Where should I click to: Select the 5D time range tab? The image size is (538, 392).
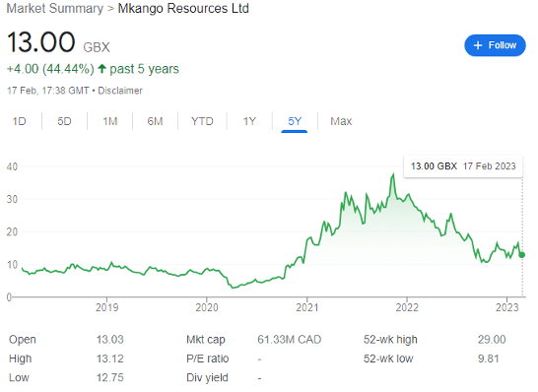[64, 121]
